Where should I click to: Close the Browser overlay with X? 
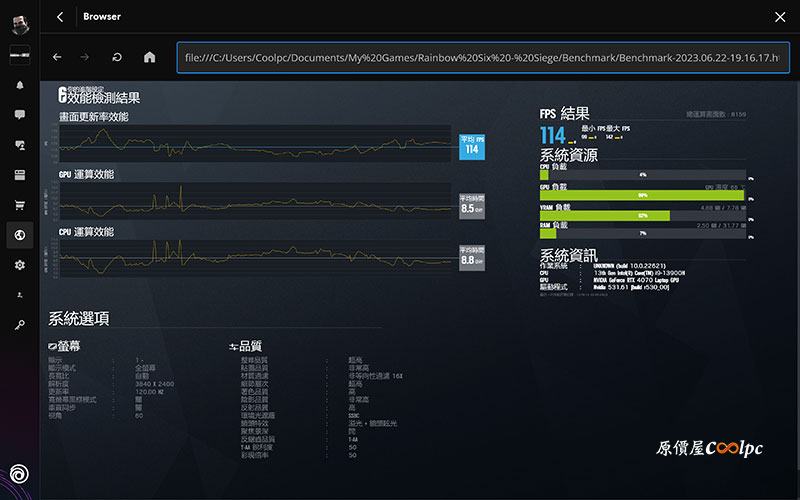(x=780, y=17)
